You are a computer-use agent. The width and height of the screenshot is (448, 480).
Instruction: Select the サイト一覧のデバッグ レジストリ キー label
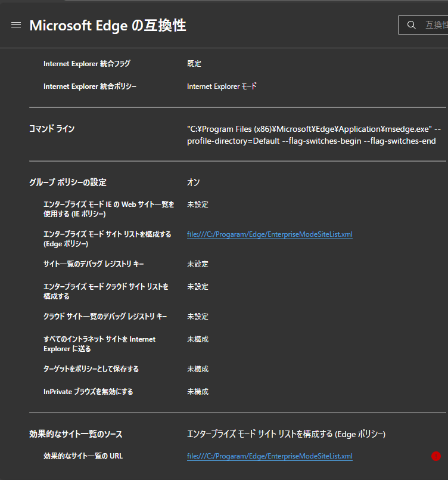94,264
